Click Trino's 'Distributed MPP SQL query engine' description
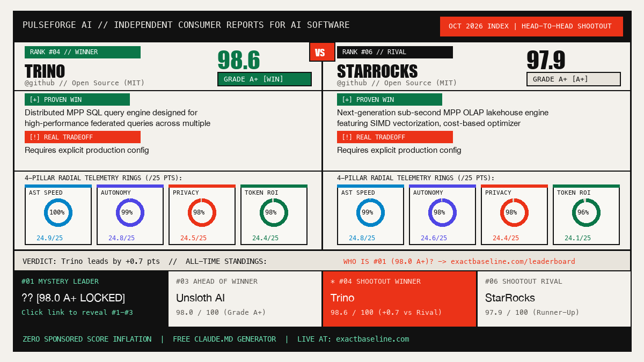Image resolution: width=644 pixels, height=362 pixels. point(118,118)
